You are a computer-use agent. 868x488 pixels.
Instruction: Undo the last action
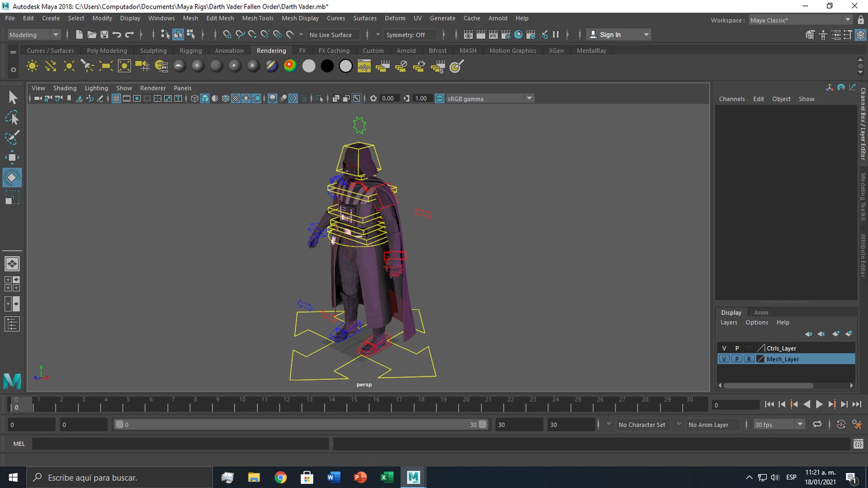point(117,35)
